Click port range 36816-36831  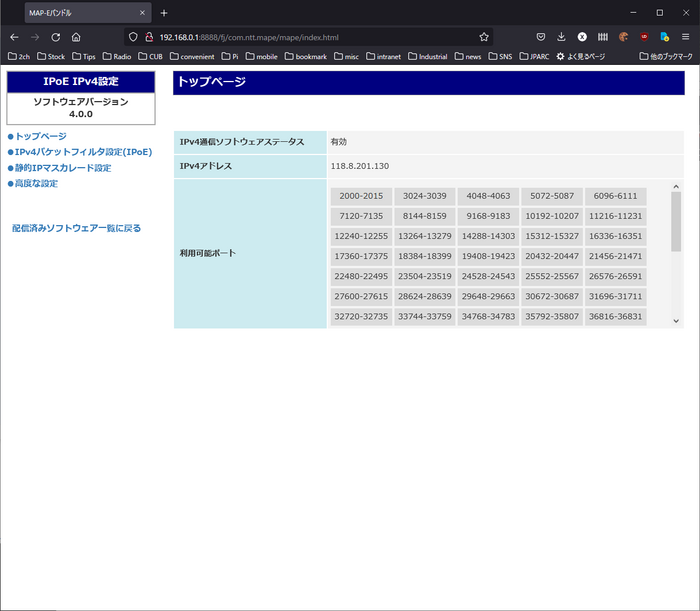tap(616, 316)
